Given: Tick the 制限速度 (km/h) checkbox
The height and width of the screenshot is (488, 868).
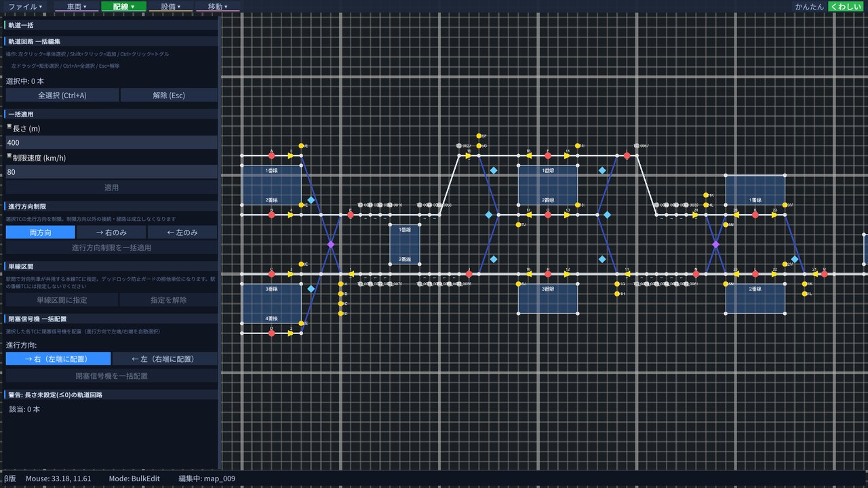Looking at the screenshot, I should [9, 157].
